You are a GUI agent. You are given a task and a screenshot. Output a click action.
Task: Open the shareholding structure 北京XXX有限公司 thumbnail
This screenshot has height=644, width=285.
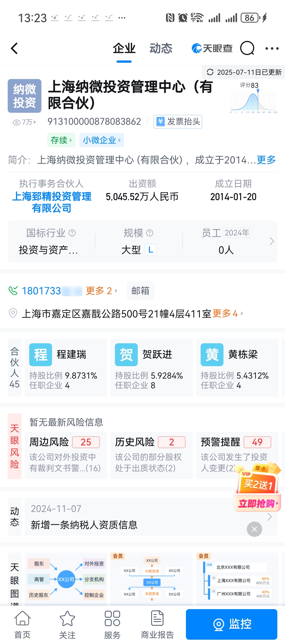click(237, 579)
